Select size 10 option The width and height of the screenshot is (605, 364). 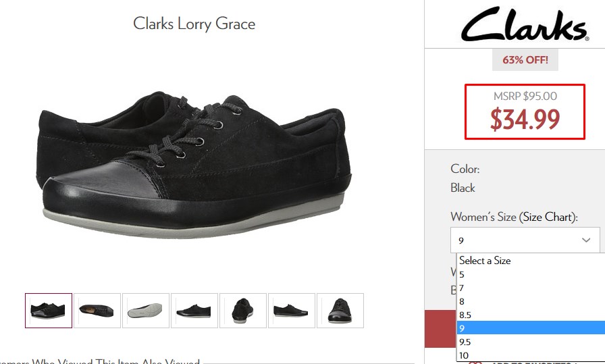click(531, 355)
